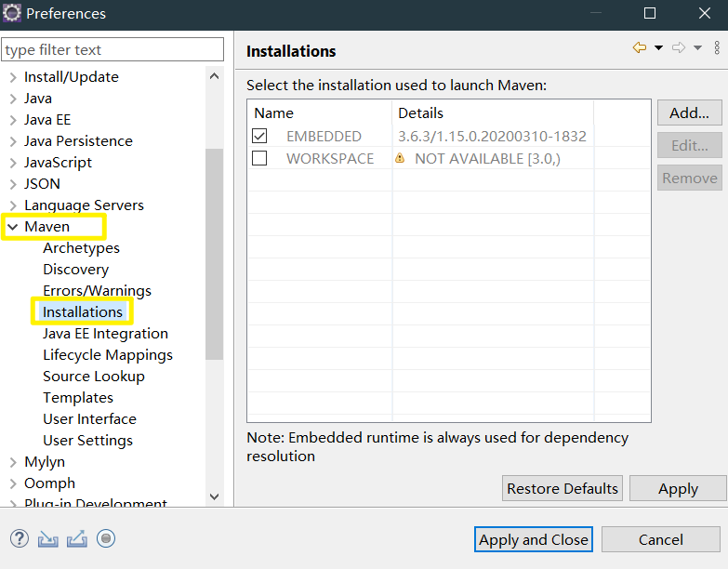The height and width of the screenshot is (569, 728).
Task: Check the WORKSPACE installation checkbox
Action: pyautogui.click(x=259, y=158)
